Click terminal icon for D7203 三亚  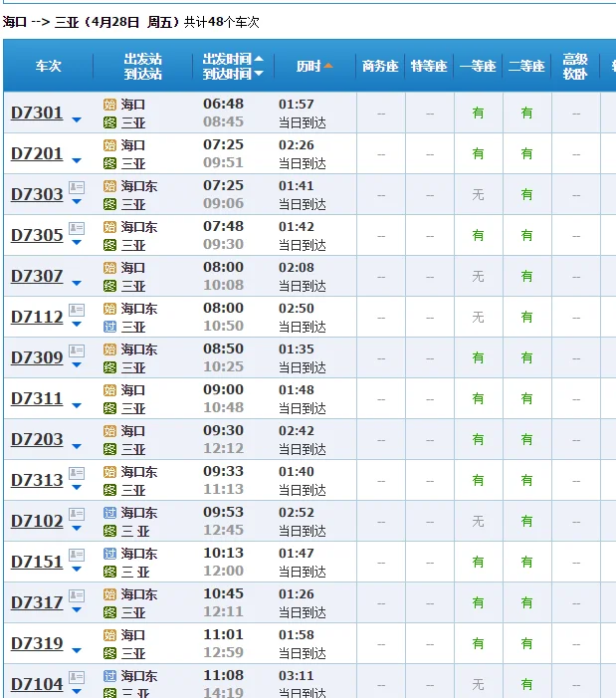coord(109,449)
